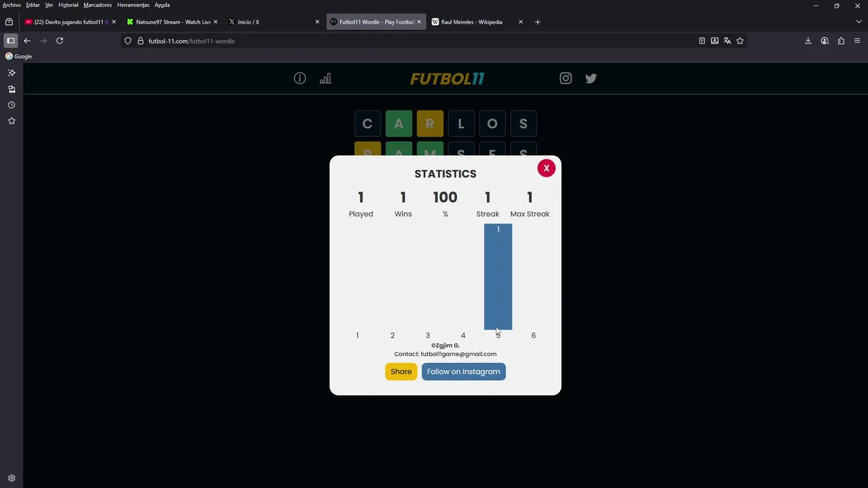
Task: Click the green A tile in CARLOS row
Action: pos(399,124)
